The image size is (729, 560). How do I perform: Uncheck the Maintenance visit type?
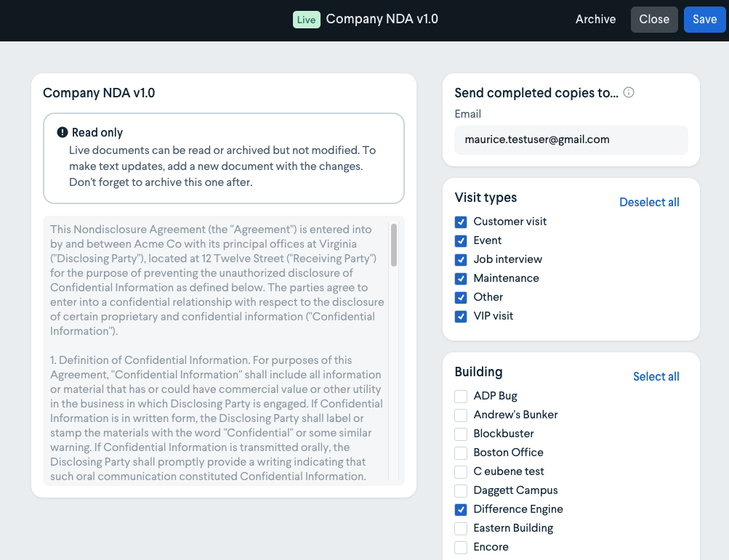(x=461, y=279)
